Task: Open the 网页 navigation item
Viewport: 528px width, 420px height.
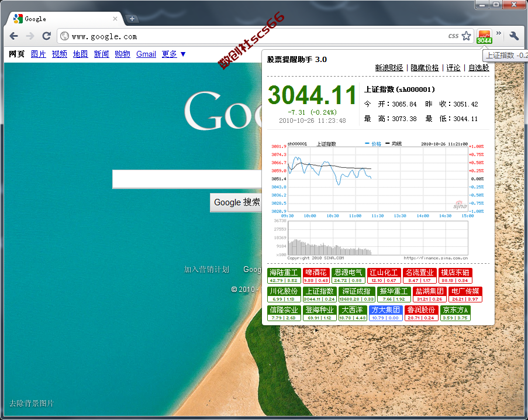Action: pos(16,54)
